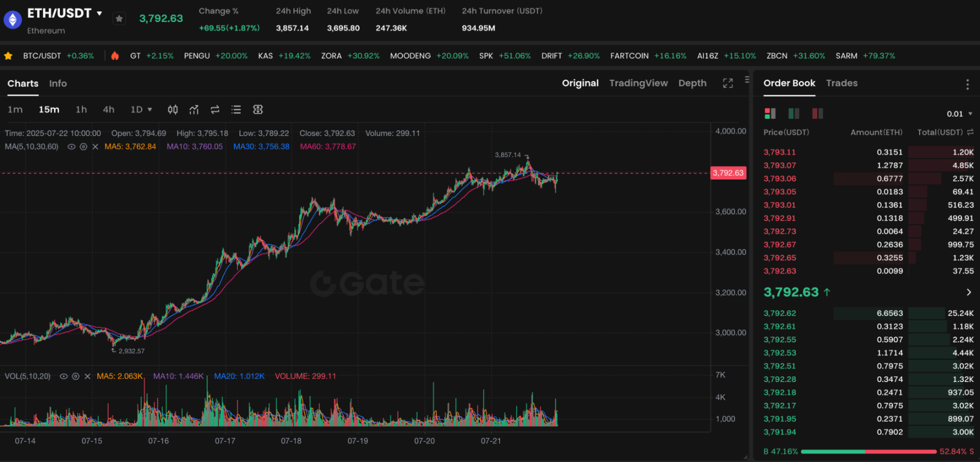Image resolution: width=980 pixels, height=462 pixels.
Task: Select the Original chart view
Action: coord(580,83)
